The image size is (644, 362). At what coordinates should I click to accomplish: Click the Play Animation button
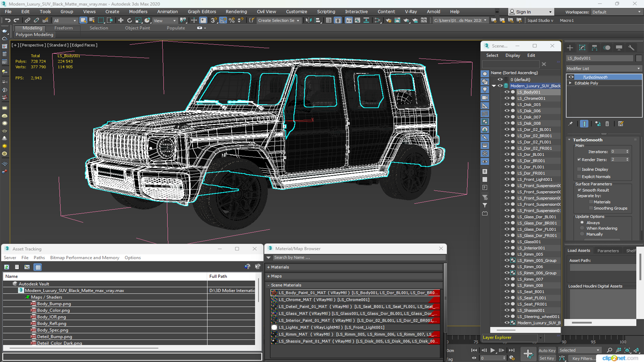(492, 350)
